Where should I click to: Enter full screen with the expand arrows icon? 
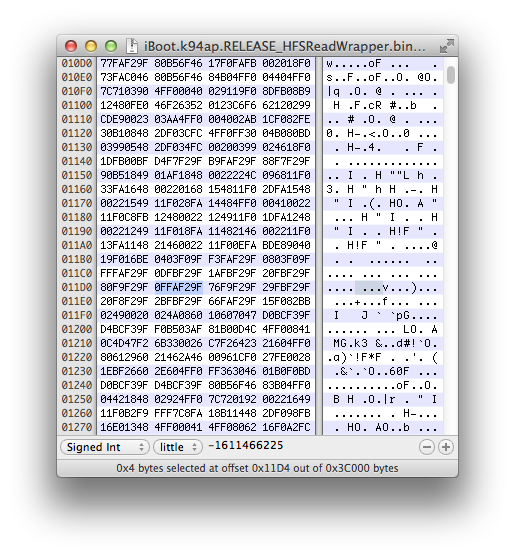pyautogui.click(x=447, y=46)
